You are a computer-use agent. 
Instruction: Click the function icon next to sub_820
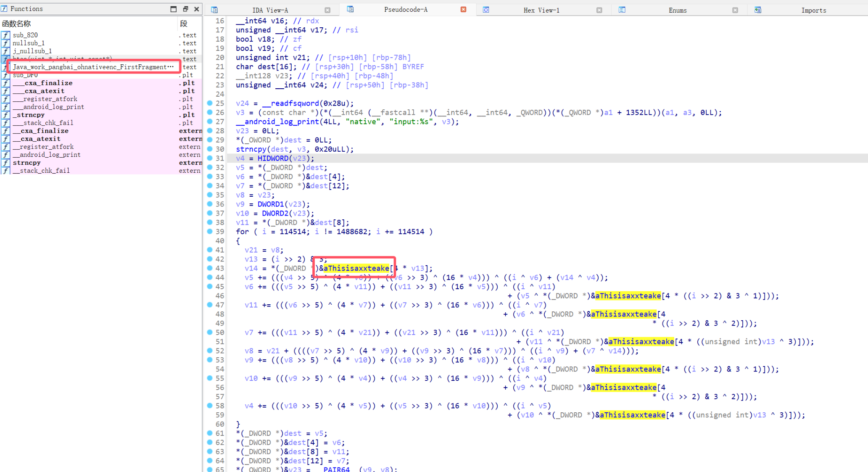(5, 35)
